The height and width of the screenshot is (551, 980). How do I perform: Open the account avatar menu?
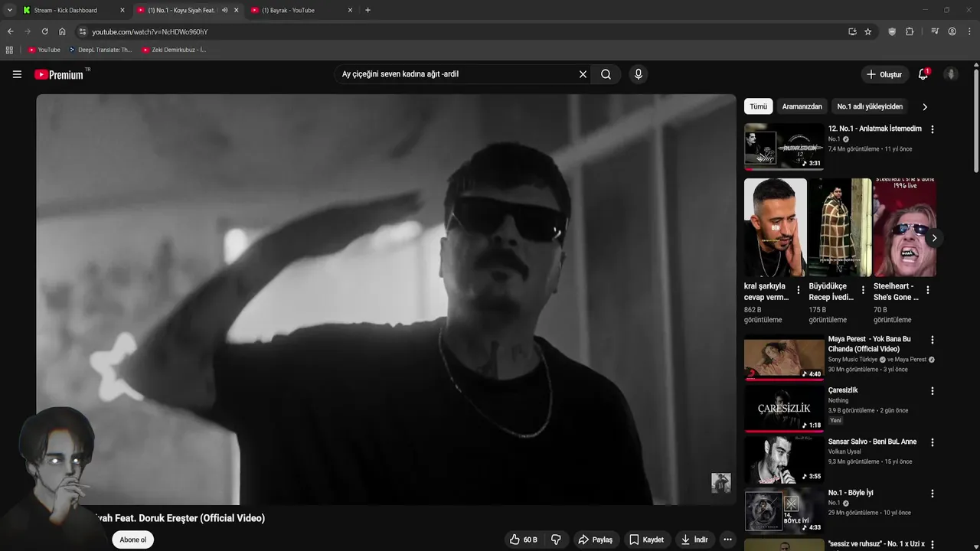(951, 74)
